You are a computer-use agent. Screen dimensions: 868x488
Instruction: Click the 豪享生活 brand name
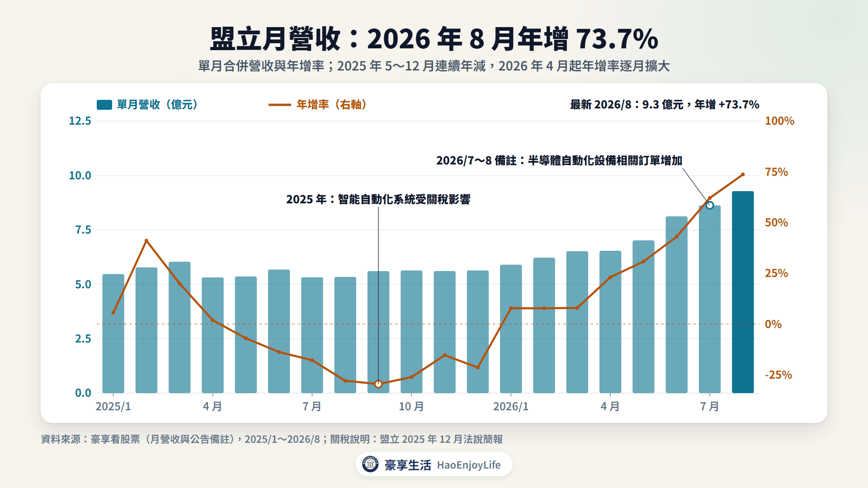408,465
